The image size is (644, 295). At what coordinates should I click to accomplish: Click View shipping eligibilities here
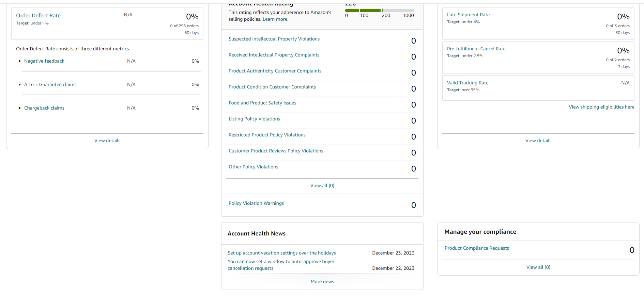point(601,107)
